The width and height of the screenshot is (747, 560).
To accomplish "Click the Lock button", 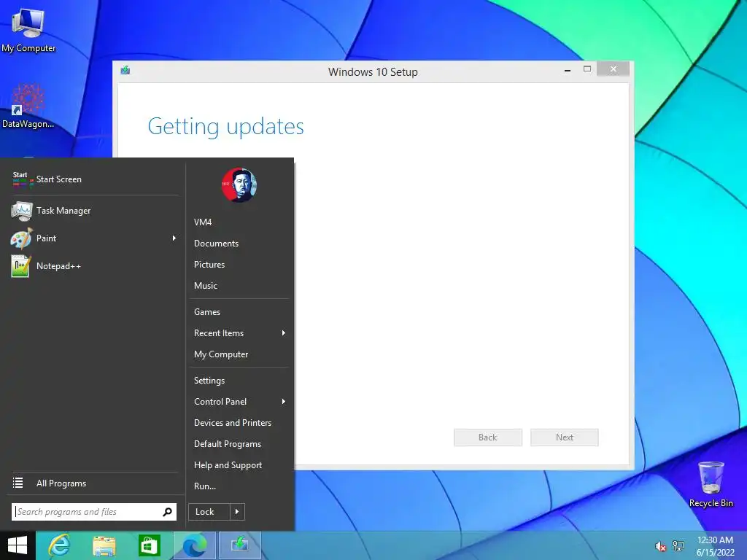I will [209, 511].
